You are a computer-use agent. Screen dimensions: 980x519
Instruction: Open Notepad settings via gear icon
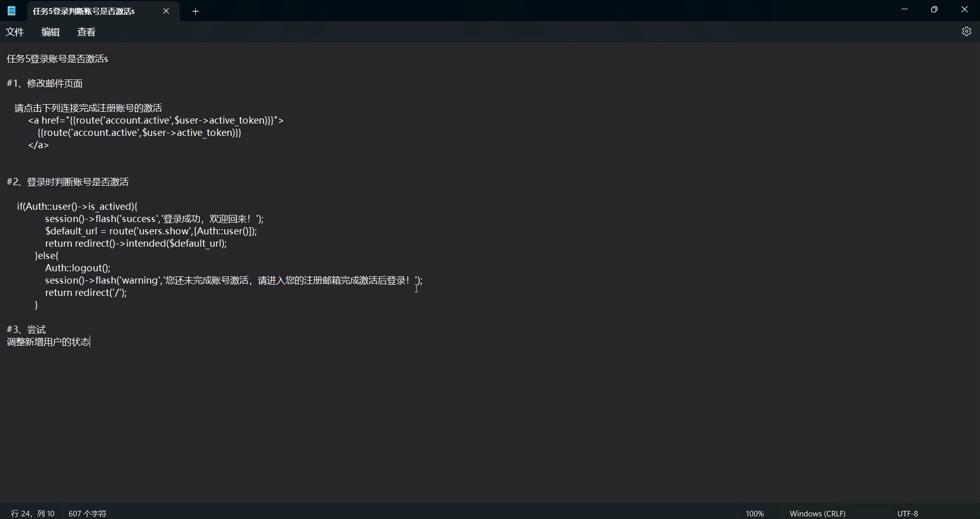pyautogui.click(x=967, y=31)
